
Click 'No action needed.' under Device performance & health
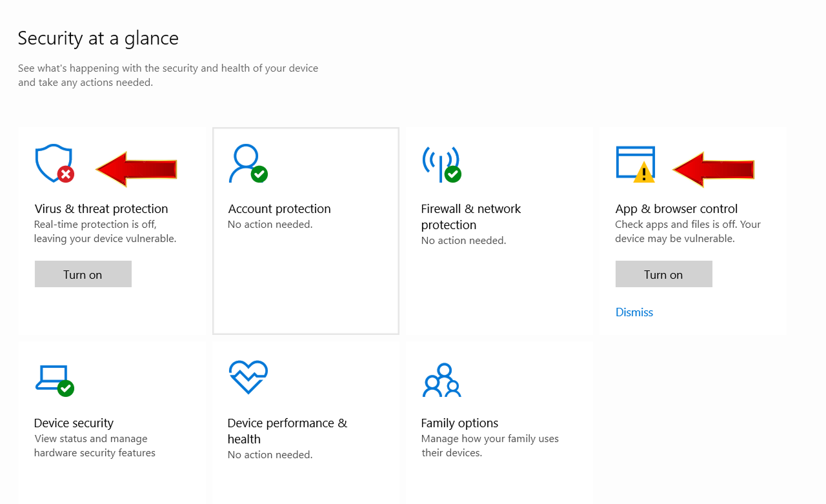click(270, 455)
